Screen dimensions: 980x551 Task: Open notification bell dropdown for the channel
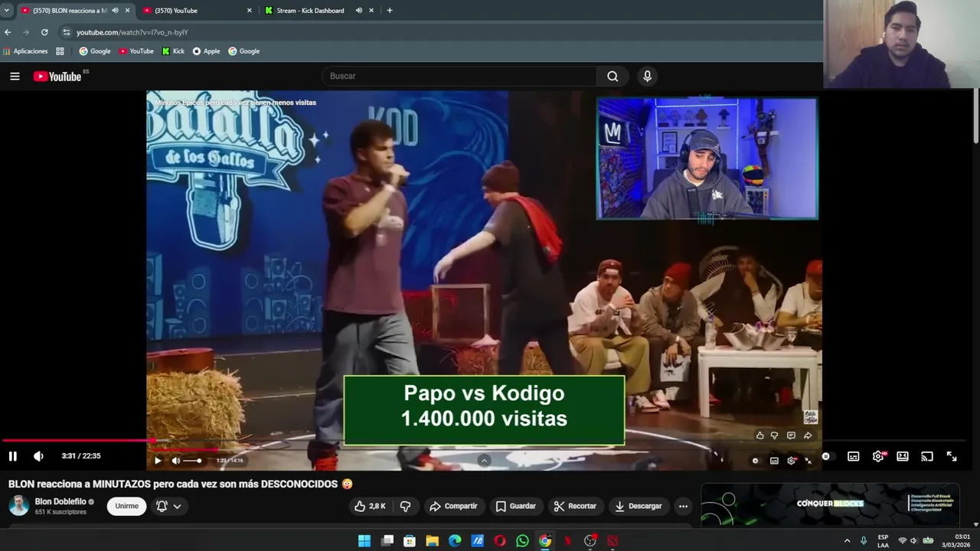coord(168,506)
